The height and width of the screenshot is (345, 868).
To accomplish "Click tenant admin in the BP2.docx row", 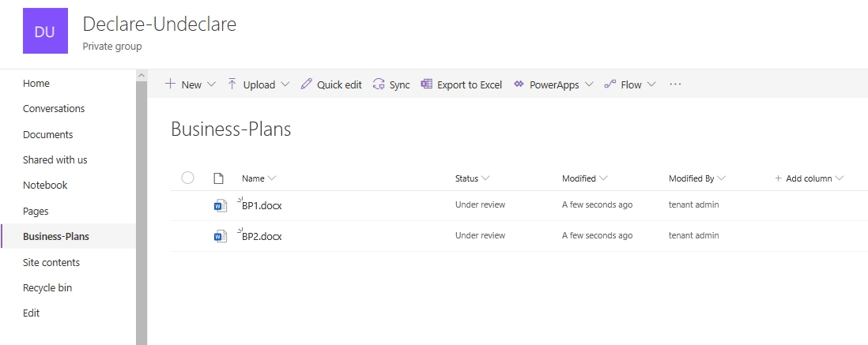I will 693,235.
